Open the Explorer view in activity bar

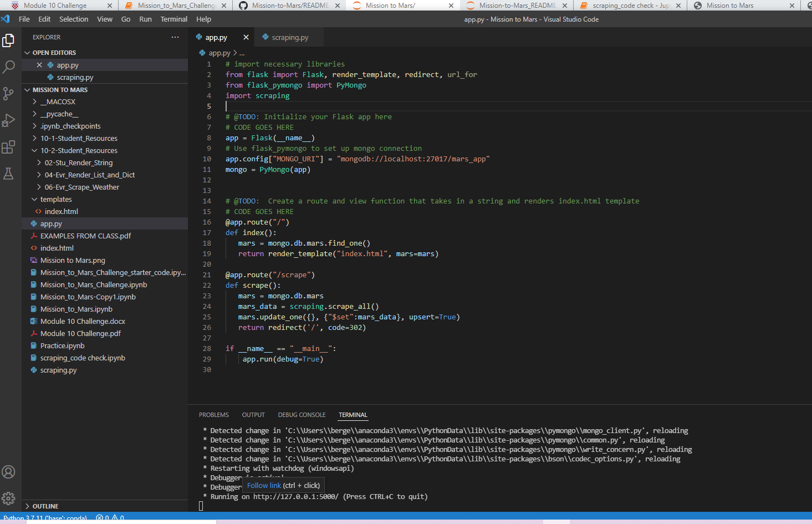click(8, 40)
